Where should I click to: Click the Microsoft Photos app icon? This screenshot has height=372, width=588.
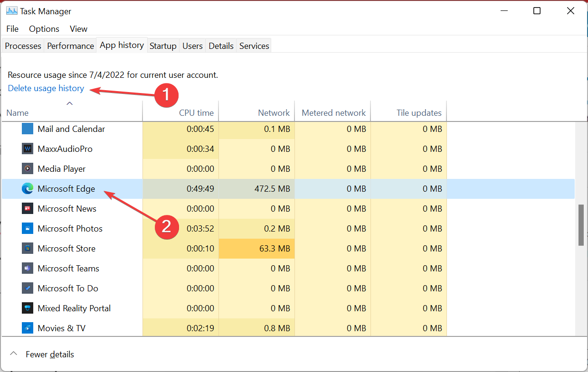[28, 228]
